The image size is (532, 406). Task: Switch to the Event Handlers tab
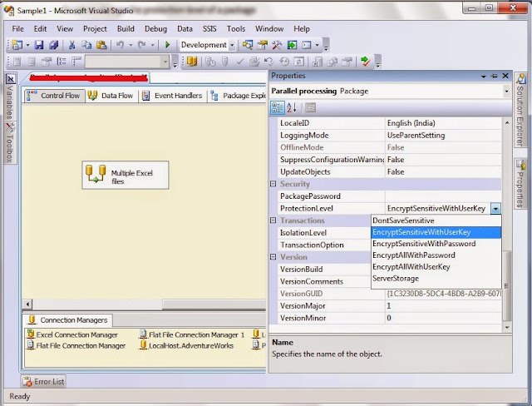tap(172, 96)
